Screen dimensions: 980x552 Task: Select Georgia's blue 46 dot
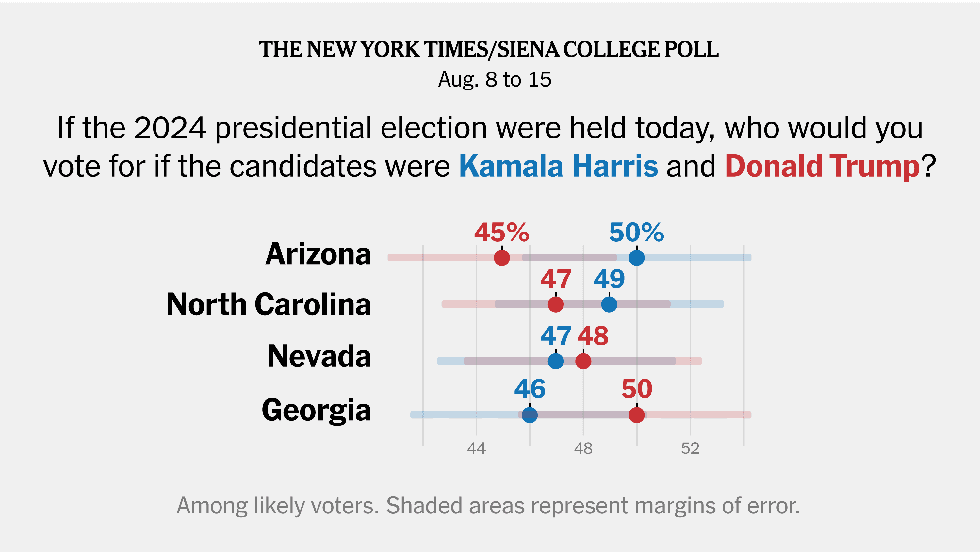coord(530,415)
